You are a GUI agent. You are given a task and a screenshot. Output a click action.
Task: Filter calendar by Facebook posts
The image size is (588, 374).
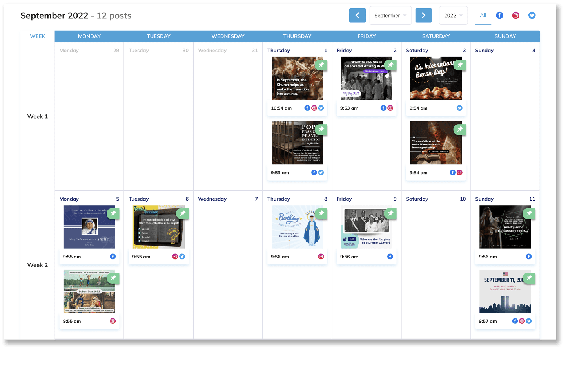tap(499, 15)
